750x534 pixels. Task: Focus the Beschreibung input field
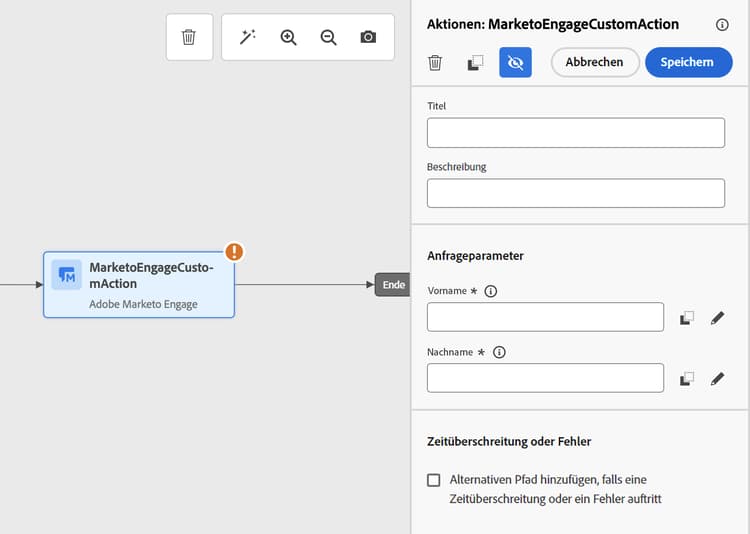click(x=575, y=193)
